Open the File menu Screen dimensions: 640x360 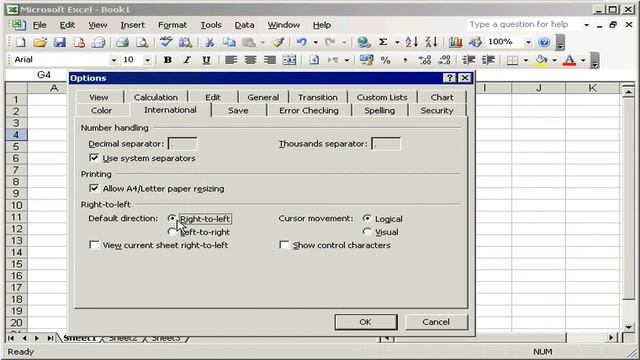[x=39, y=25]
